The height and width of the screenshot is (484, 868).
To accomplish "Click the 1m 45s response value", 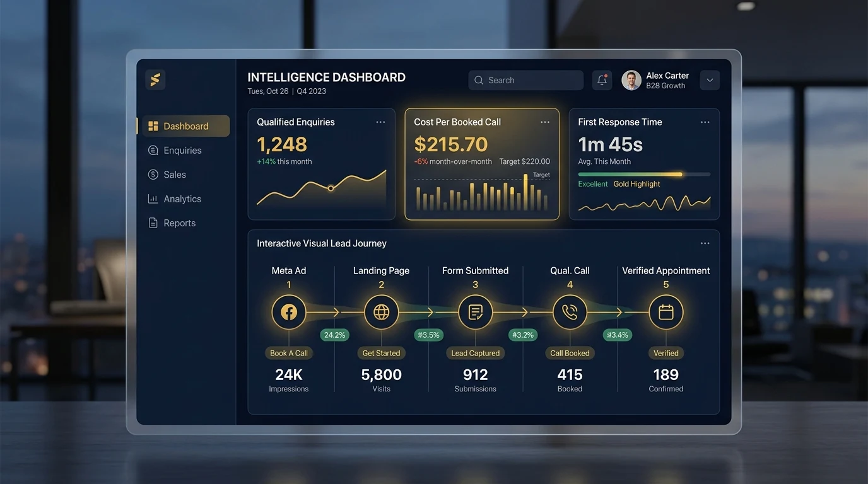I will tap(611, 144).
